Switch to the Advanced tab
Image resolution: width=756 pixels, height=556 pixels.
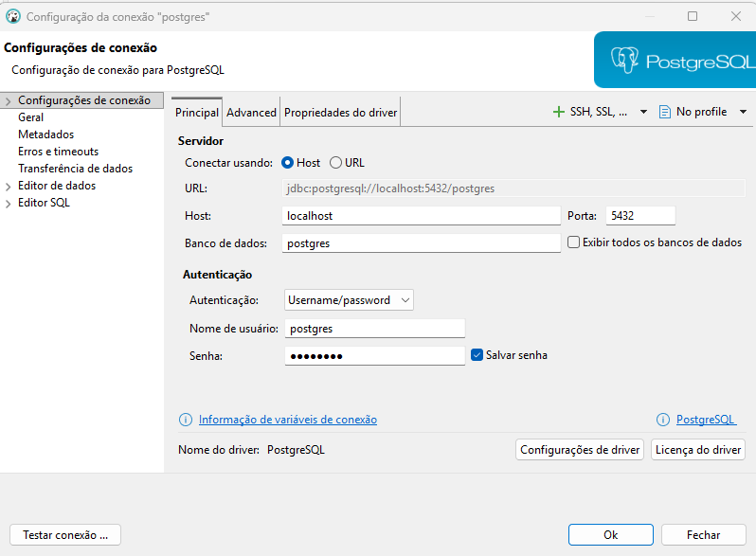pyautogui.click(x=251, y=113)
